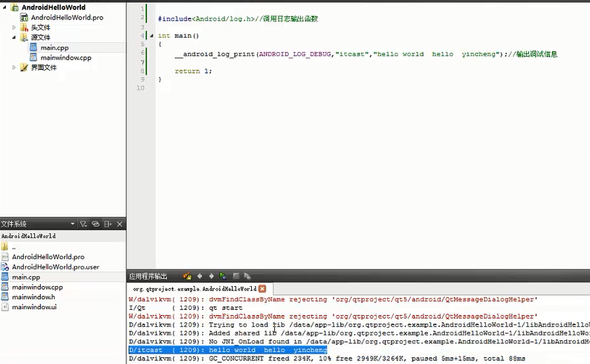Click the highlighted D/itcast log line
Image resolution: width=590 pixels, height=364 pixels.
pos(228,350)
